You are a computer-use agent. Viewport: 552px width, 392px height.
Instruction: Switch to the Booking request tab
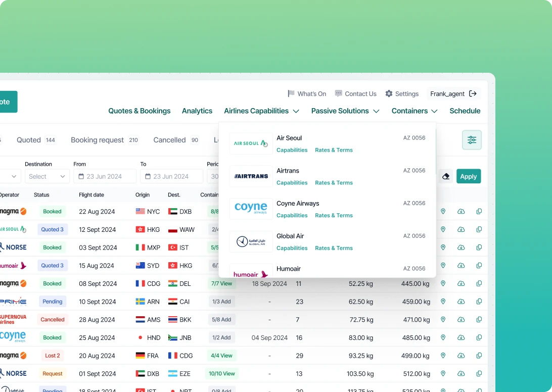click(x=98, y=140)
